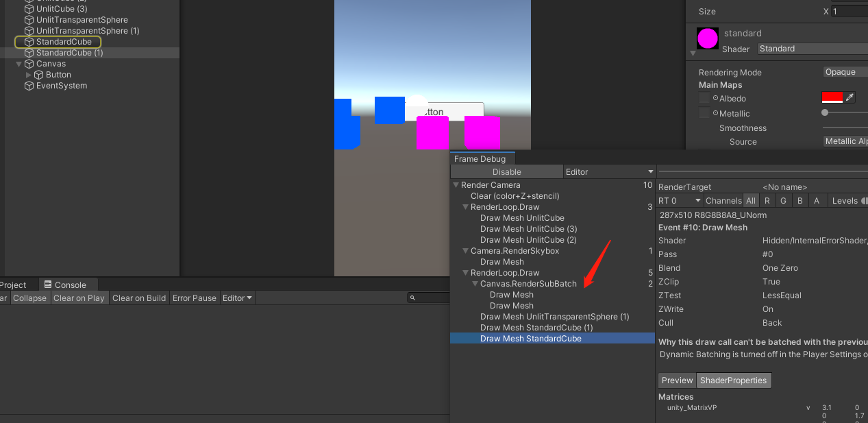Click the Albedo texture picker circle icon
This screenshot has height=423, width=868.
click(715, 98)
